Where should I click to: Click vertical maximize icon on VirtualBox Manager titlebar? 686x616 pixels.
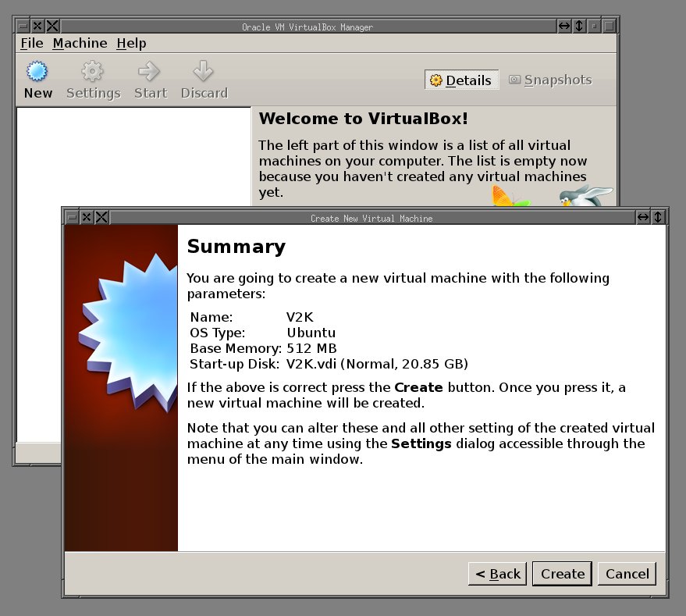coord(579,26)
